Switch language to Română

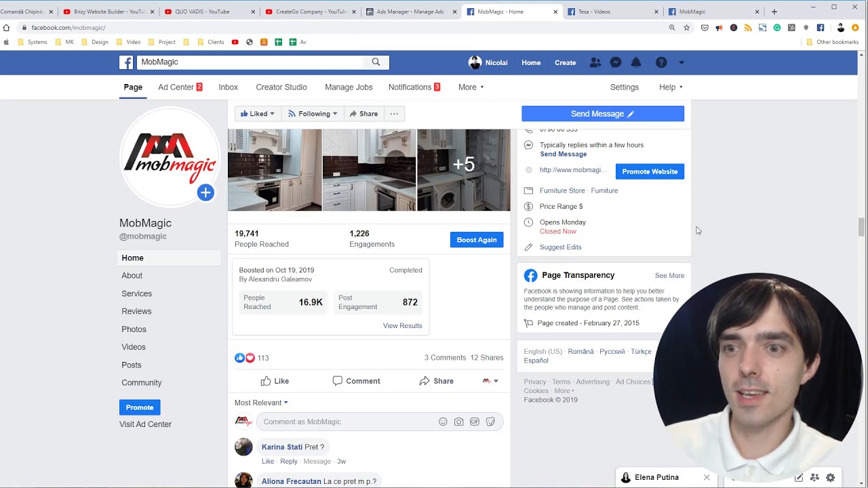580,352
